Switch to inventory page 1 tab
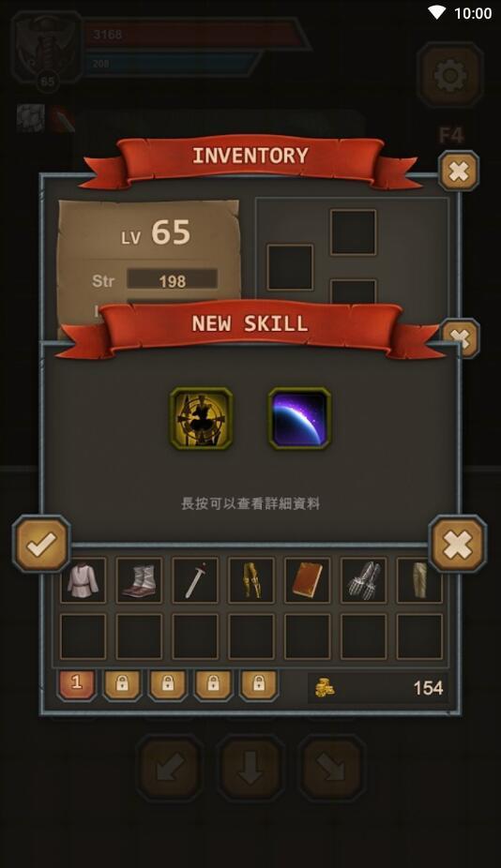This screenshot has height=868, width=501. click(77, 685)
